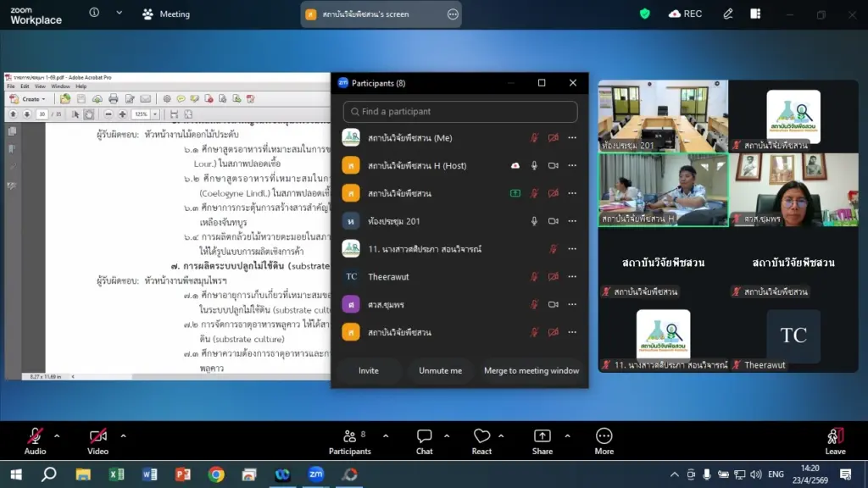Click Merge to meeting window button
The image size is (868, 488).
pyautogui.click(x=531, y=370)
